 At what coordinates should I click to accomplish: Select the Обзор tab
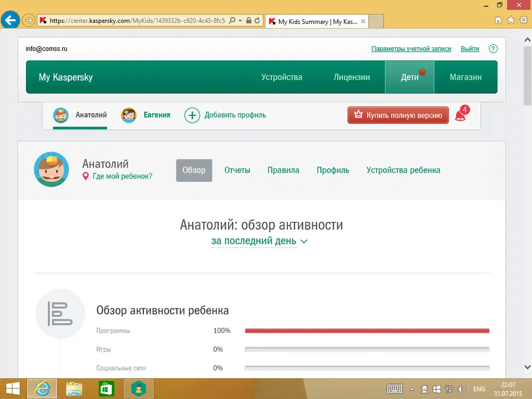pos(194,170)
